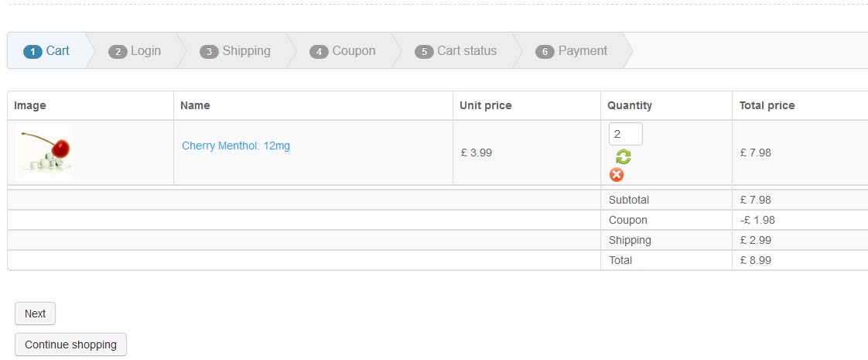Click the step 2 number badge
The height and width of the screenshot is (360, 868).
pos(118,52)
